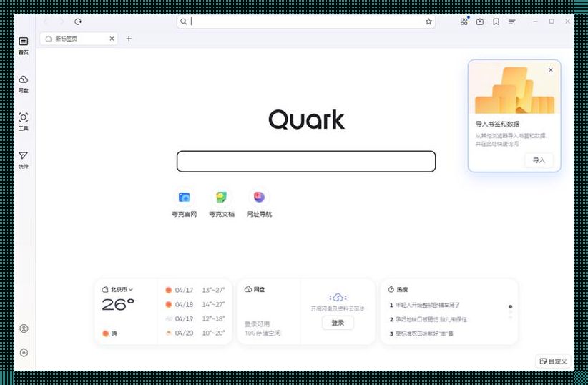This screenshot has width=588, height=385.
Task: Close the 新标签页 tab
Action: [x=112, y=39]
